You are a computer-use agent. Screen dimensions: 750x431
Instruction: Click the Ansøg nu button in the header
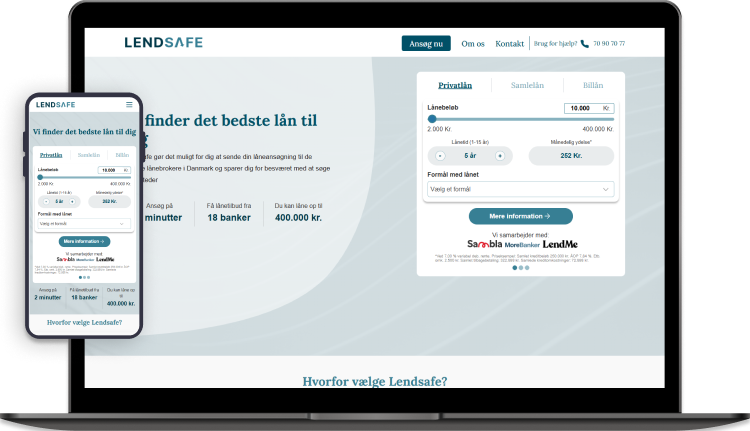pyautogui.click(x=426, y=44)
